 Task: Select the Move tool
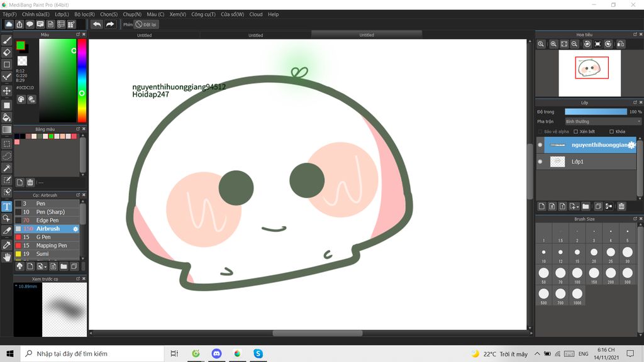7,90
